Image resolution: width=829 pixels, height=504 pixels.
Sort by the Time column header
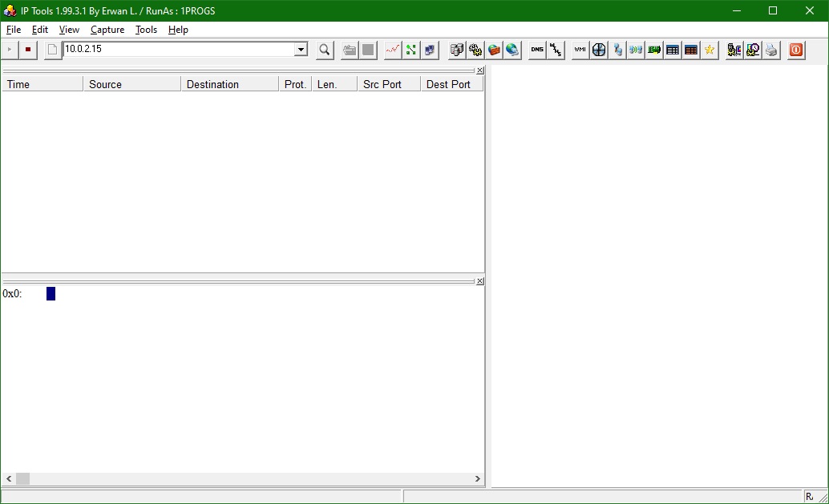click(x=42, y=84)
